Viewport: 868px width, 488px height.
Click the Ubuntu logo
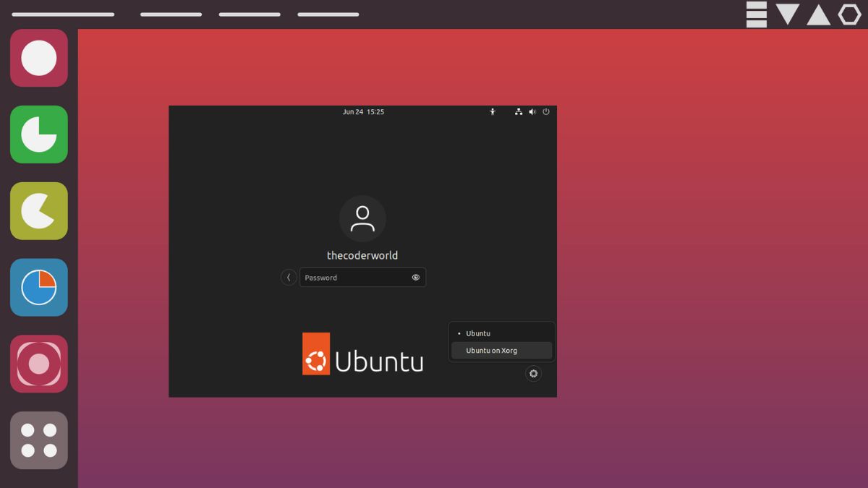click(x=362, y=354)
